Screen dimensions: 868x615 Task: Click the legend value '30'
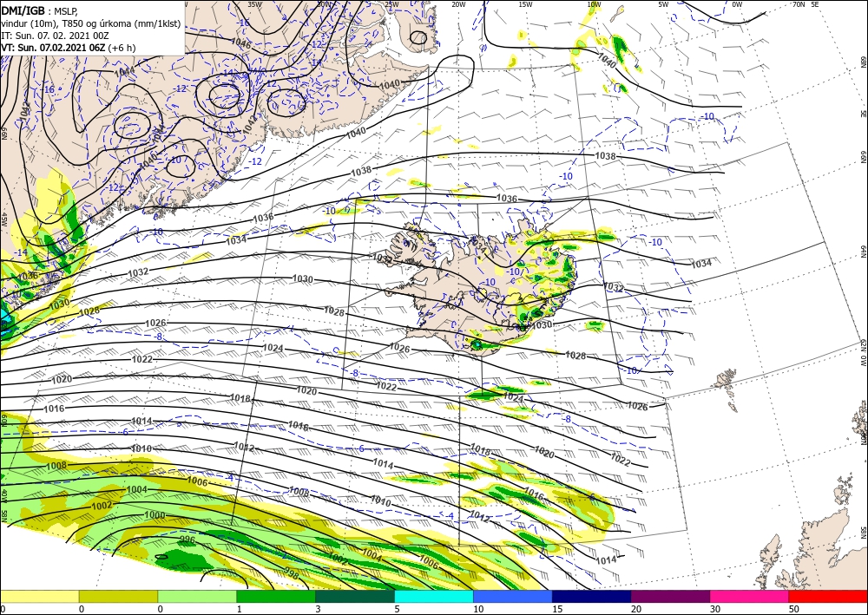coord(714,609)
